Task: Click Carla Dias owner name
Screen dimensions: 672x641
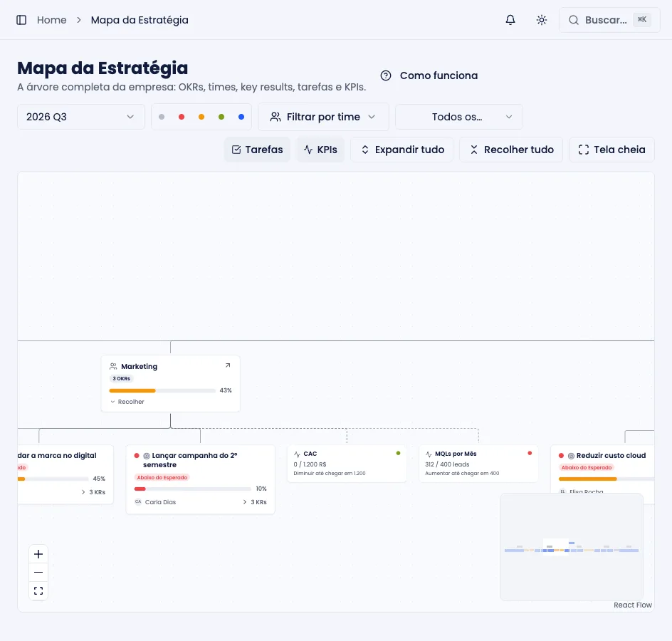Action: (160, 502)
